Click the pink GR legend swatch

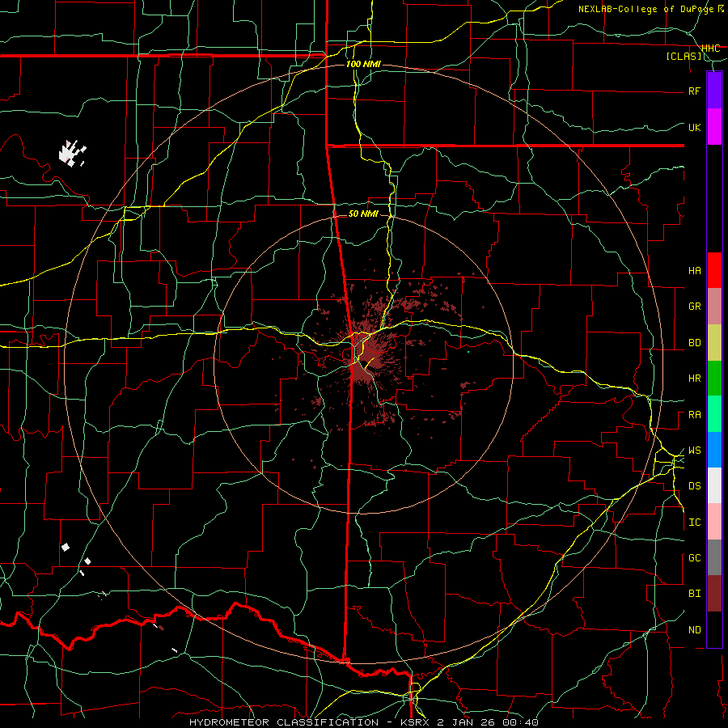[x=714, y=306]
